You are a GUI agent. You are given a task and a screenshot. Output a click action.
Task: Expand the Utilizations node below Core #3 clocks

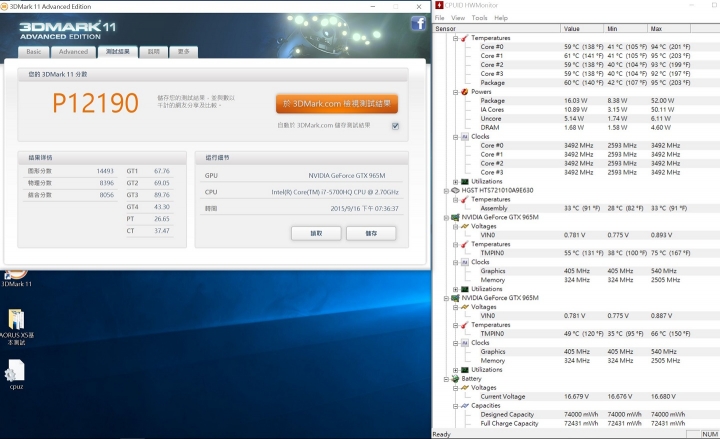point(456,182)
